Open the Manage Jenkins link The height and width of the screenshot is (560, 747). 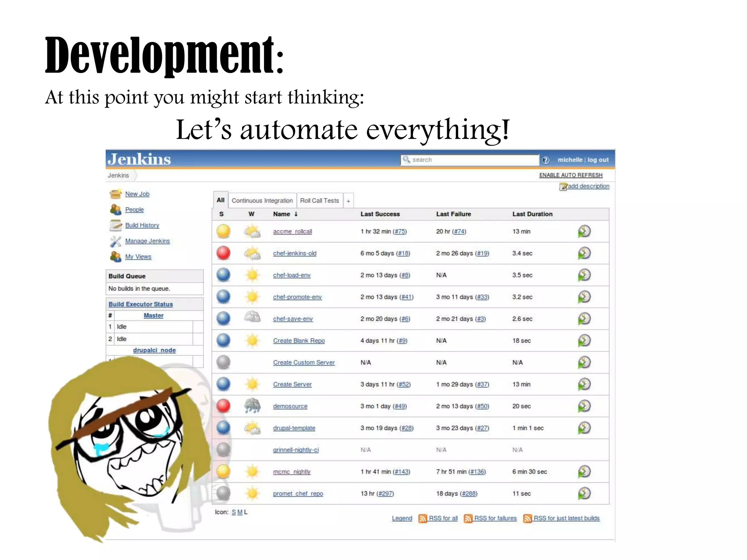[x=147, y=241]
